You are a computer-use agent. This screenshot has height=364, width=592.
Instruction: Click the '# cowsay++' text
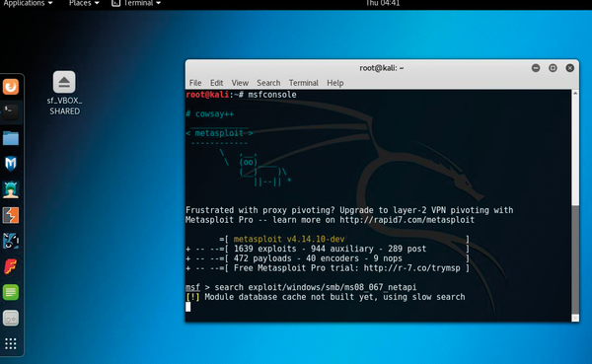[209, 114]
